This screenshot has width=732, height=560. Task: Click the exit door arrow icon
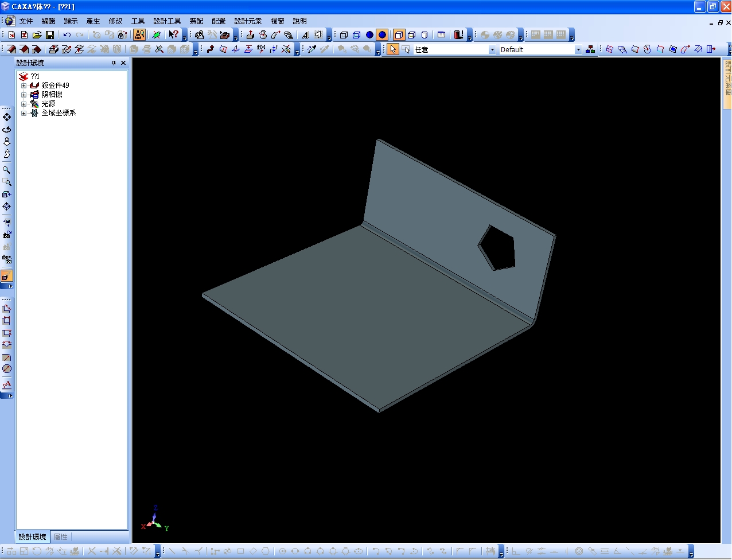tap(711, 49)
